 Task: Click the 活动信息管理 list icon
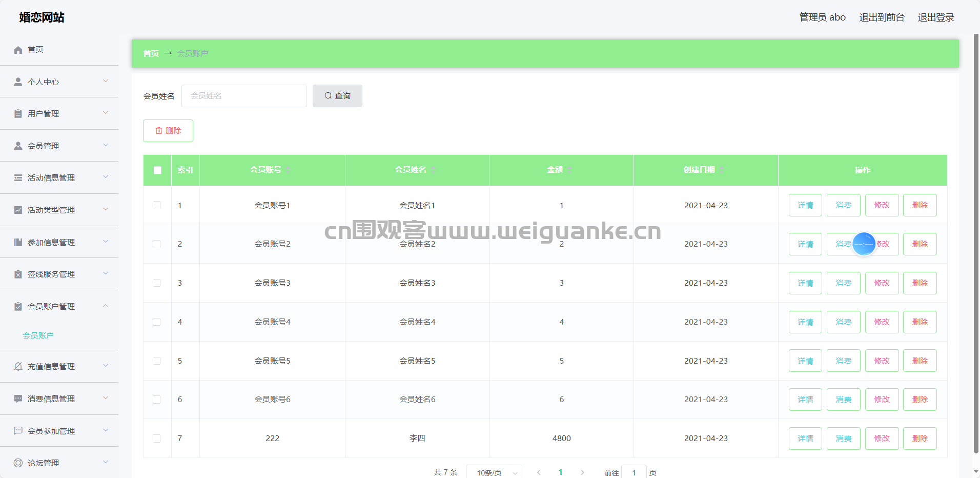[x=18, y=177]
